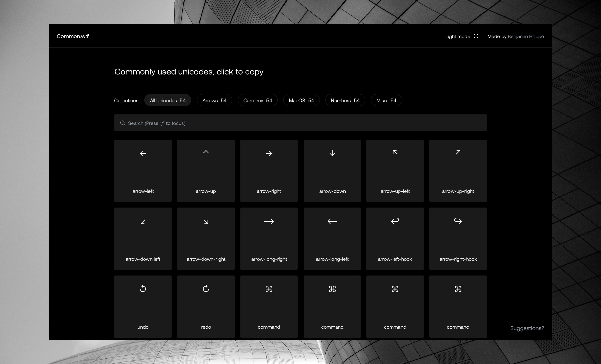Click the sun icon for light mode

476,36
